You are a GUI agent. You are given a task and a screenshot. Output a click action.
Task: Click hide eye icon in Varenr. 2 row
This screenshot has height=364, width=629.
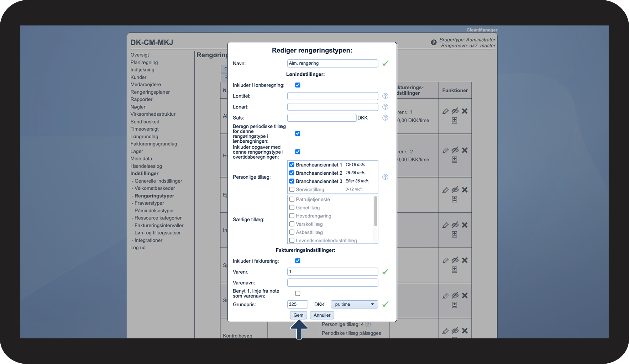coord(455,150)
